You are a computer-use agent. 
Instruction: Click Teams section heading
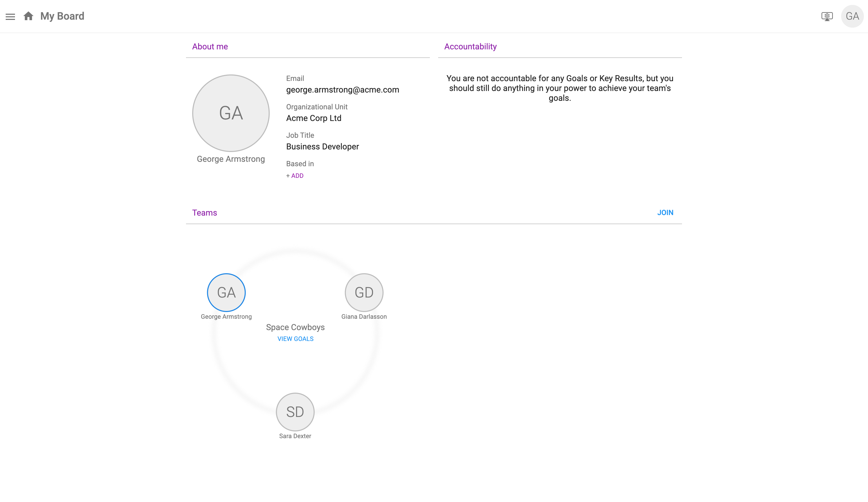tap(205, 213)
